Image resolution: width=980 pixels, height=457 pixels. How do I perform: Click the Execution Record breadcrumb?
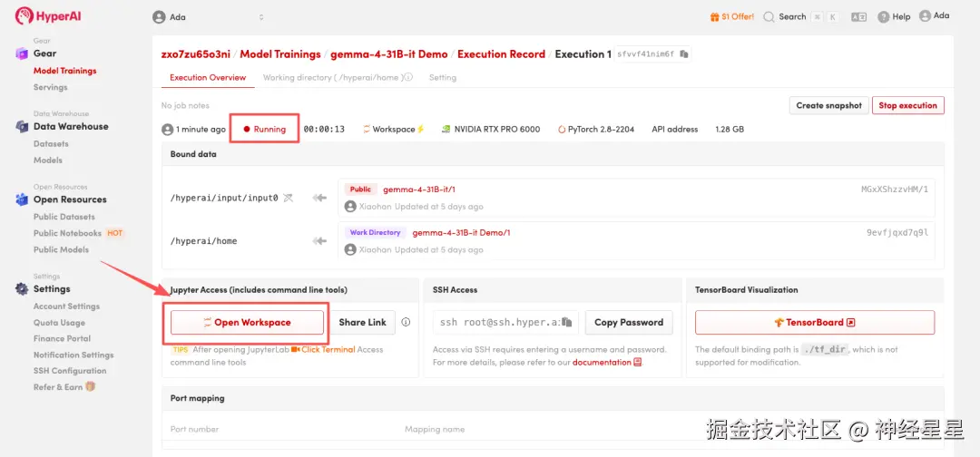pyautogui.click(x=501, y=54)
